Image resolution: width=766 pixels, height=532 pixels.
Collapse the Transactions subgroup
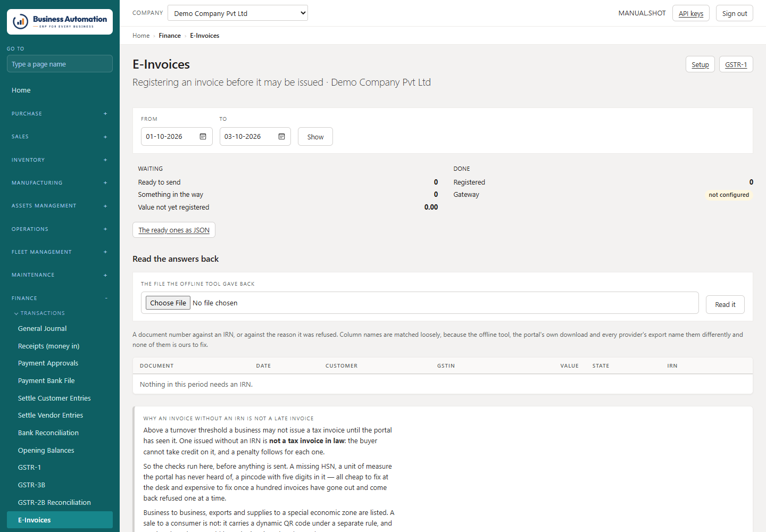39,313
